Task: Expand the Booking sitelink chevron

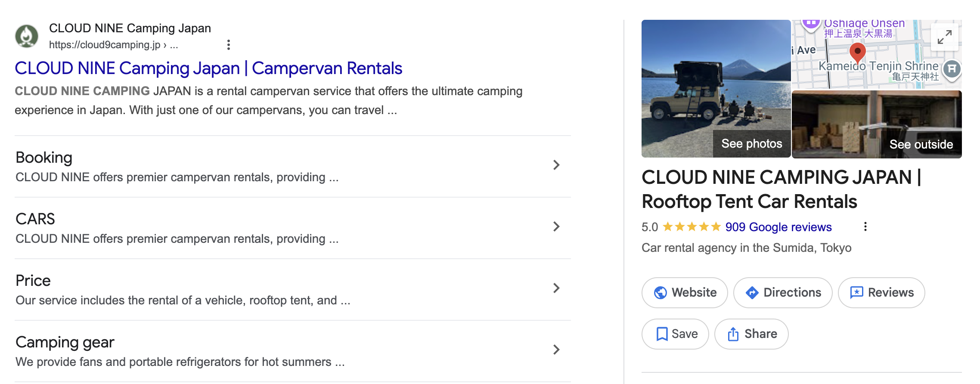Action: (556, 165)
